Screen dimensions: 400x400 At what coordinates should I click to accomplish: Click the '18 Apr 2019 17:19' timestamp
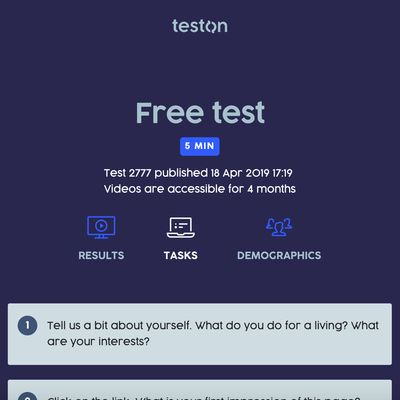[251, 173]
